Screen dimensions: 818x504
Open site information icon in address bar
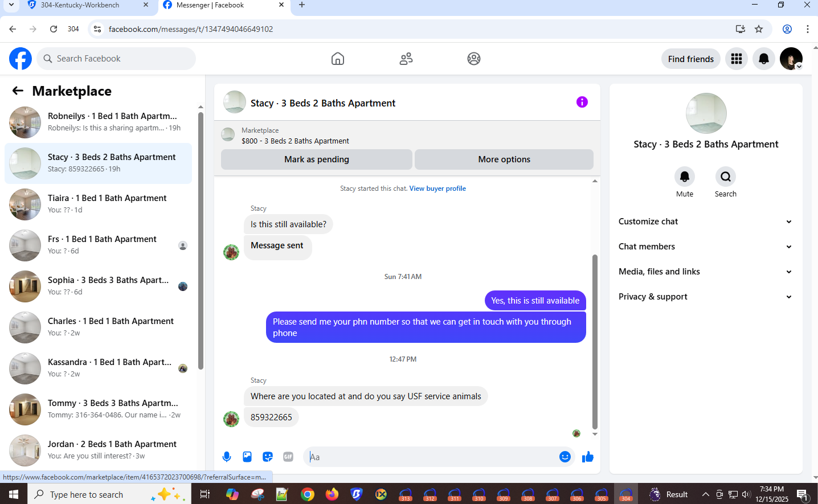click(x=97, y=29)
